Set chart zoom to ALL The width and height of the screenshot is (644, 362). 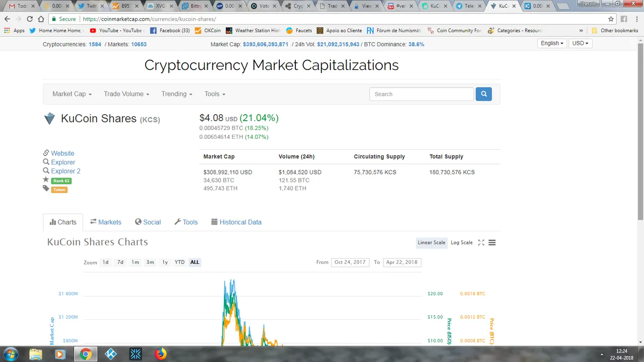click(195, 262)
